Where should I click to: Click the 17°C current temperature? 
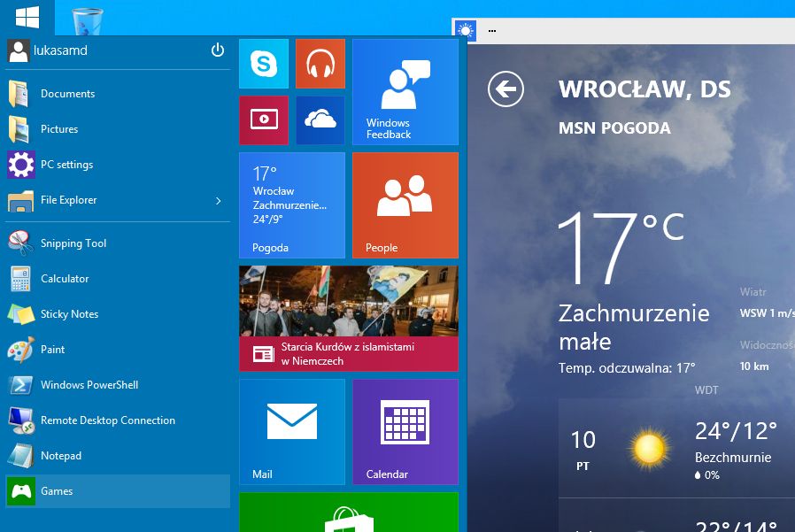click(621, 248)
